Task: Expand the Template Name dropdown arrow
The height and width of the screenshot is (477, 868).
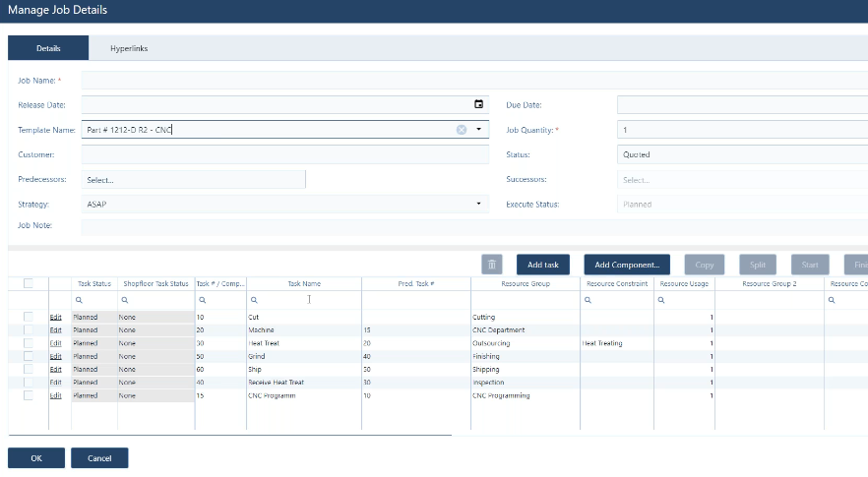Action: (x=479, y=130)
